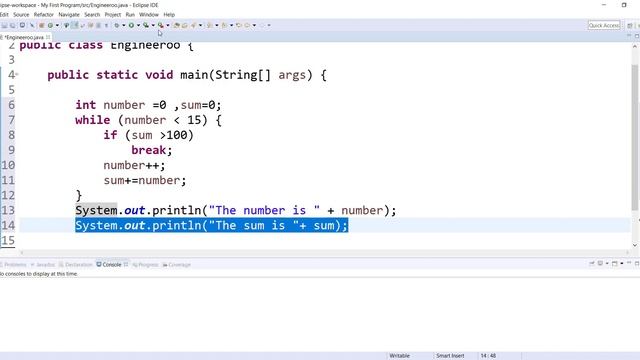Viewport: 640px width, 360px height.
Task: Close the Console view tab
Action: [126, 264]
